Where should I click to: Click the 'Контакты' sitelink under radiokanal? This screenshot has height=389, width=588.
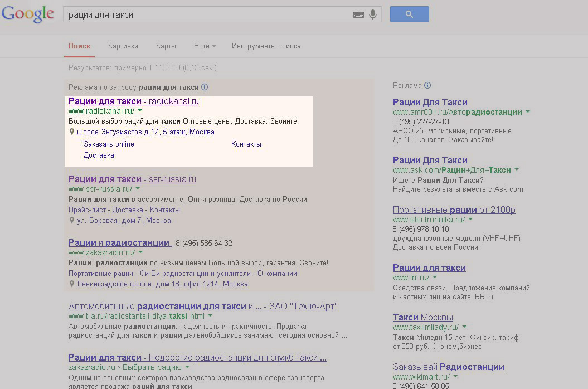(246, 144)
